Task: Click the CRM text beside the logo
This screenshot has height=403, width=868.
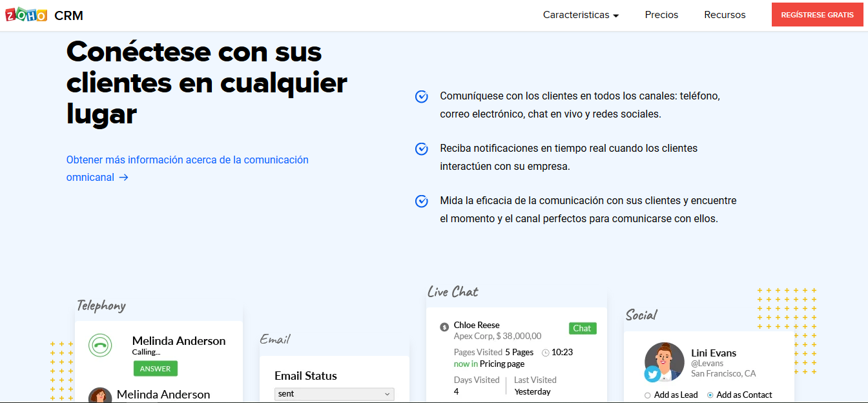Action: (69, 15)
